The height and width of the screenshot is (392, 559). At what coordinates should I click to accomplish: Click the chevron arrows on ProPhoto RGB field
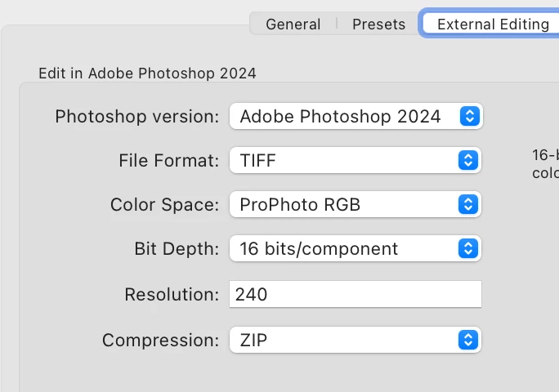[x=467, y=205]
